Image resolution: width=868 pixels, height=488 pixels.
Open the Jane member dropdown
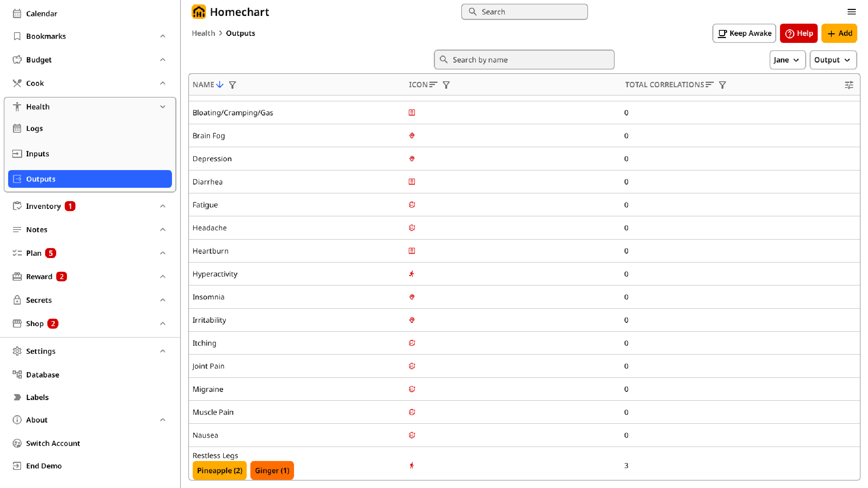787,60
